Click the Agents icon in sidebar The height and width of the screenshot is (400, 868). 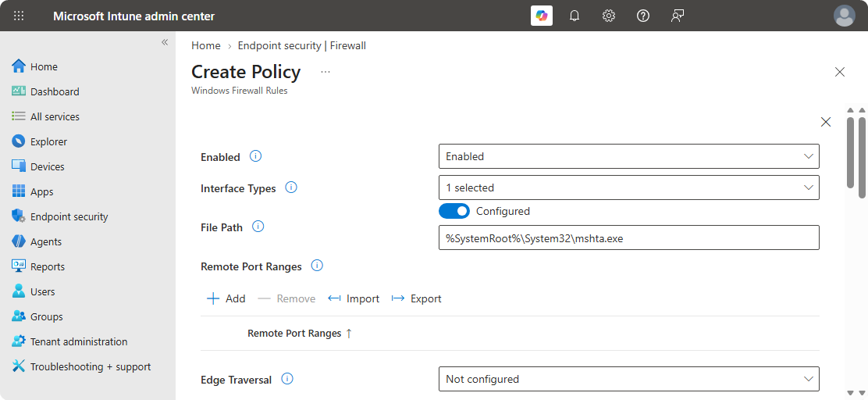[x=19, y=241]
